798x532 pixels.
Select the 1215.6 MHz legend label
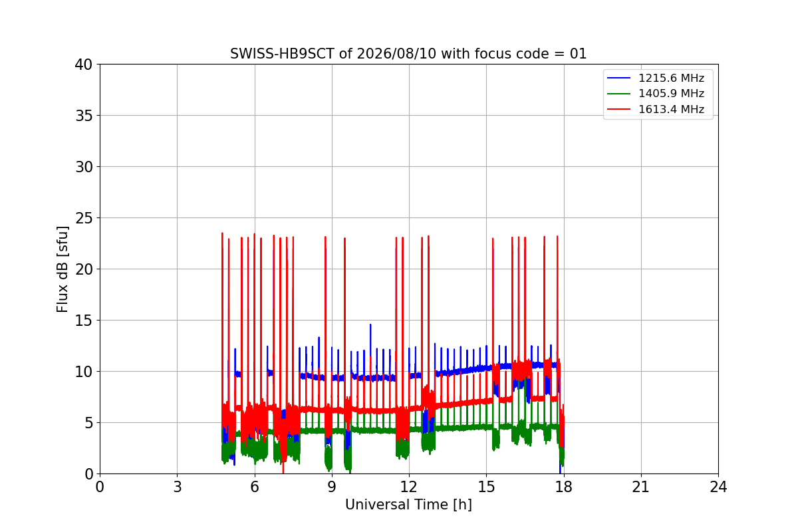click(671, 78)
